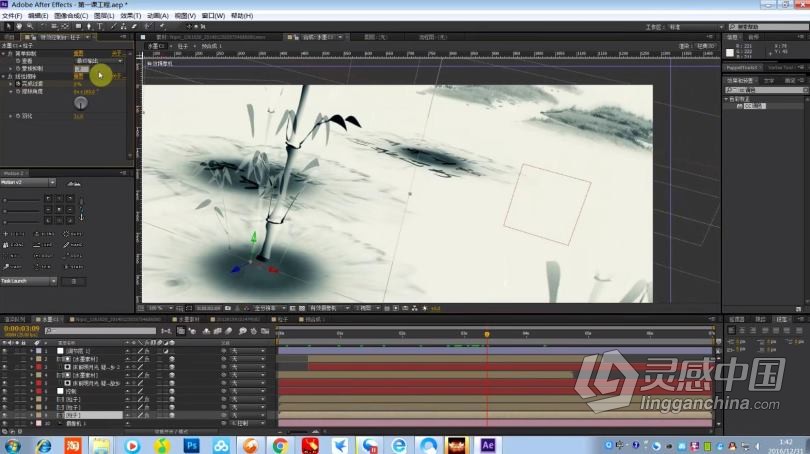Select the horizontal Type tool
Image resolution: width=810 pixels, height=454 pixels.
(100, 26)
